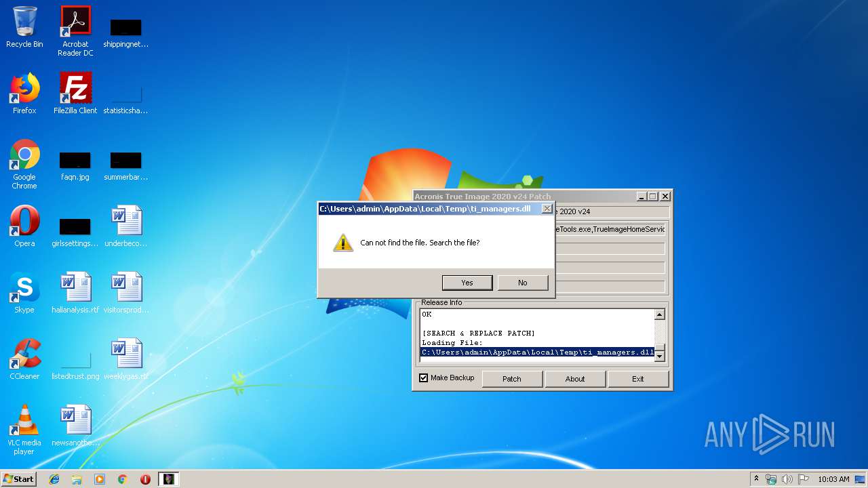Image resolution: width=868 pixels, height=488 pixels.
Task: Open FileZilla Client shortcut
Action: (75, 94)
